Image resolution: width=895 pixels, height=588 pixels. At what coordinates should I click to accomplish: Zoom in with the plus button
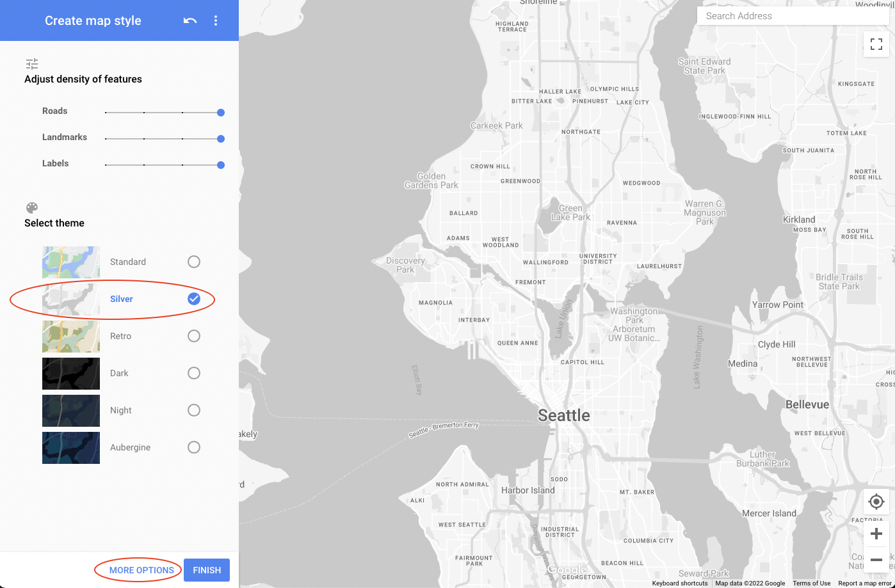[876, 534]
